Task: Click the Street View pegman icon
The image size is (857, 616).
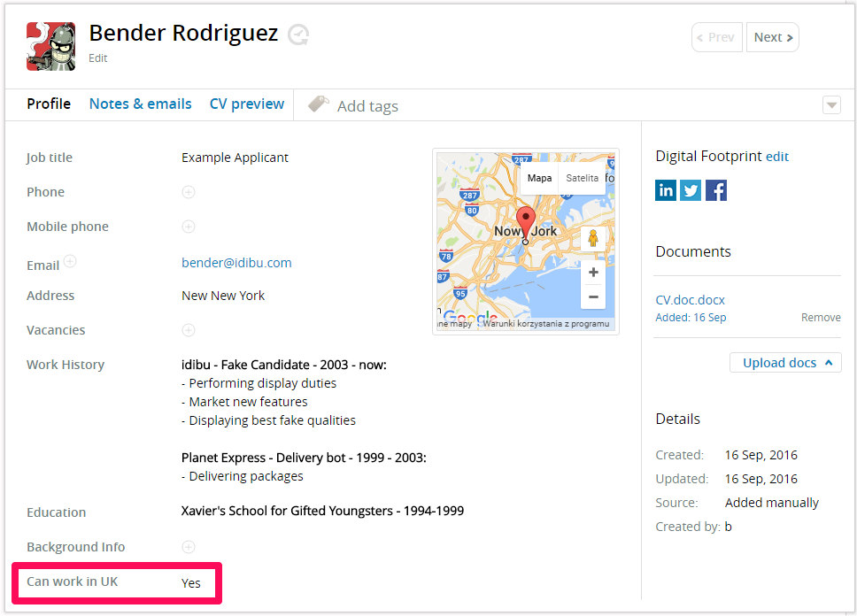Action: pyautogui.click(x=593, y=238)
